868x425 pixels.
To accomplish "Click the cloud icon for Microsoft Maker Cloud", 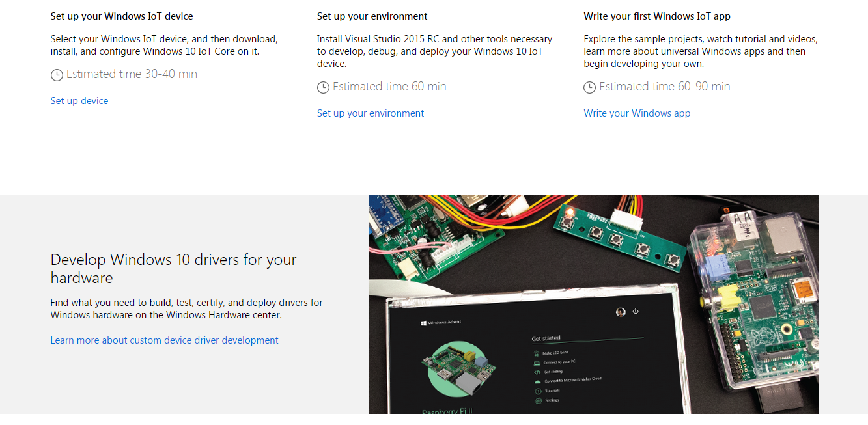I will point(537,381).
